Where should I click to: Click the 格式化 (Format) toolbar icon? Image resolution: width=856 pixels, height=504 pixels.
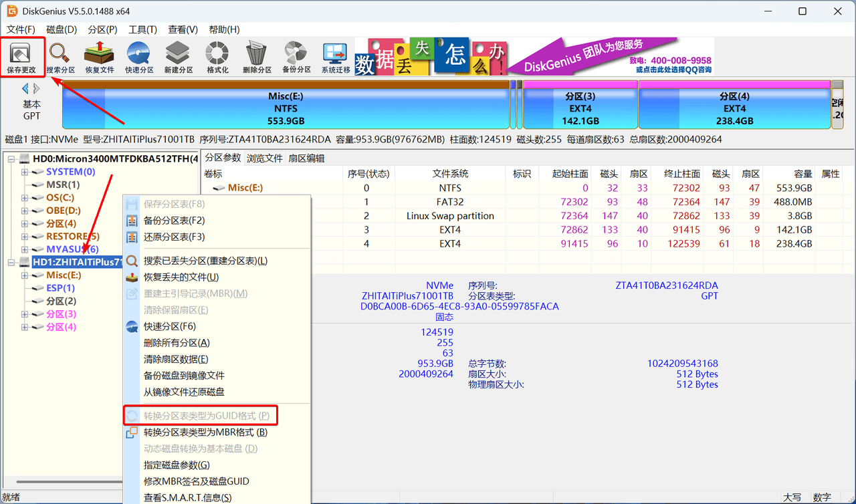(x=217, y=57)
